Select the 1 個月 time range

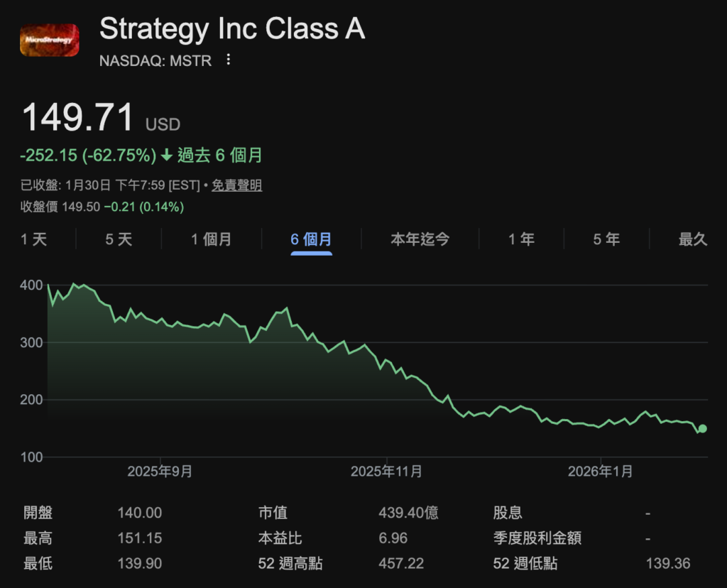point(212,239)
